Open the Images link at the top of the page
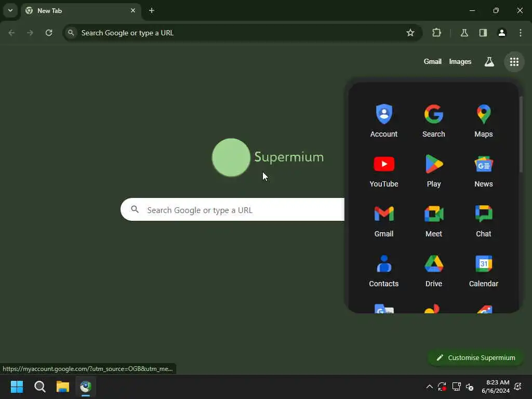 (460, 61)
